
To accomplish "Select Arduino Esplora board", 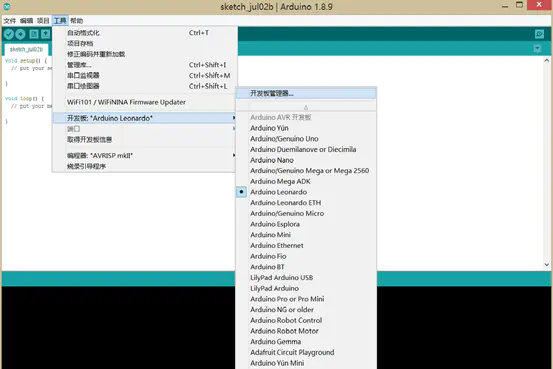I will 306,224.
